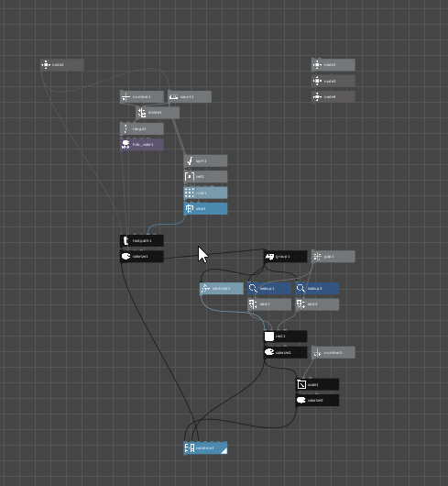448x486 pixels.
Task: Select the node4 node
Action: (x=333, y=96)
